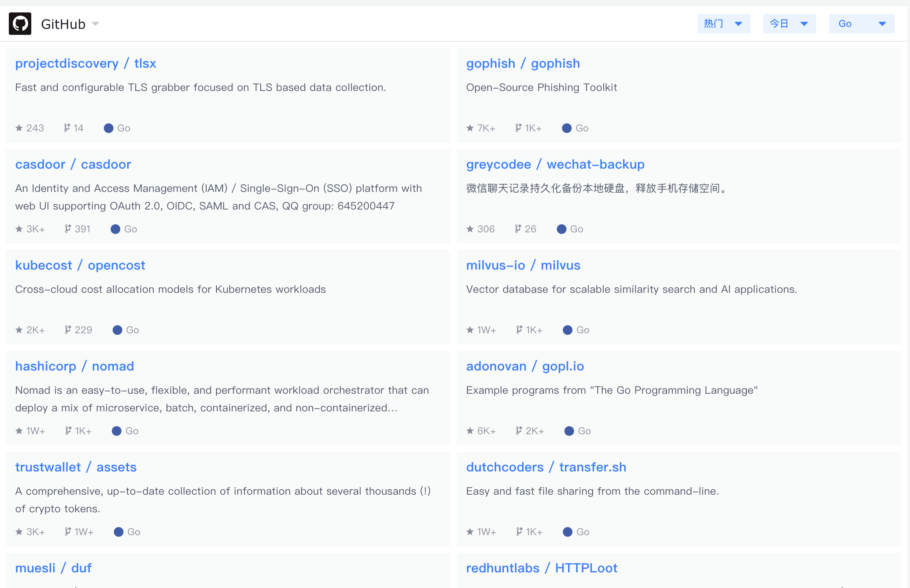Open the 热门 sort dropdown
The width and height of the screenshot is (910, 588).
(x=724, y=24)
